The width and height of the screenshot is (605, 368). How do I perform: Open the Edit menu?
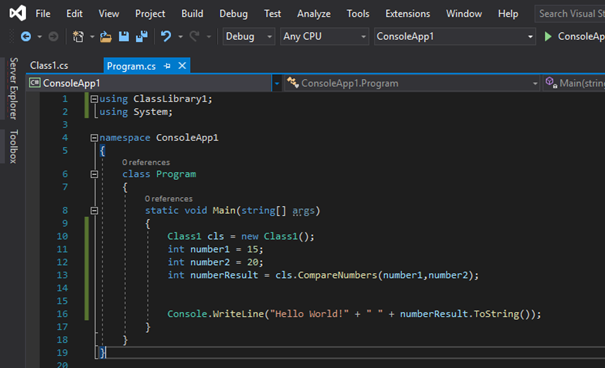tap(74, 14)
